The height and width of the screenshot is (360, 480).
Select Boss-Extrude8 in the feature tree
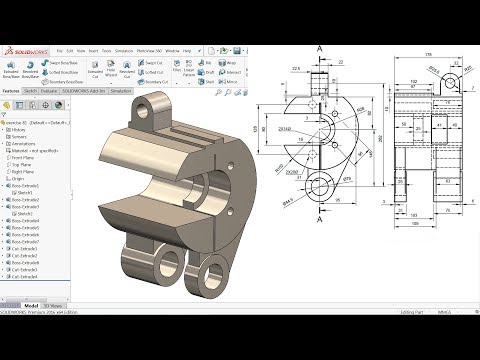coord(23,263)
